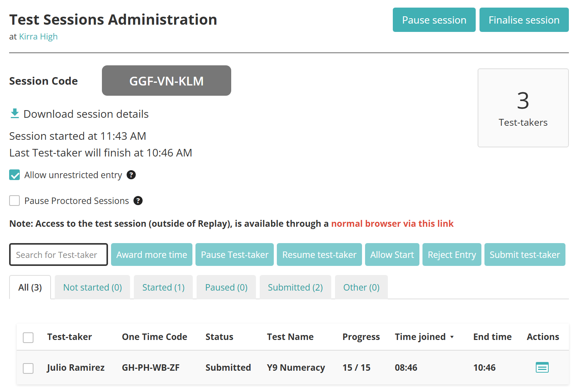Enable Pause Proctored Sessions checkbox

[x=14, y=201]
